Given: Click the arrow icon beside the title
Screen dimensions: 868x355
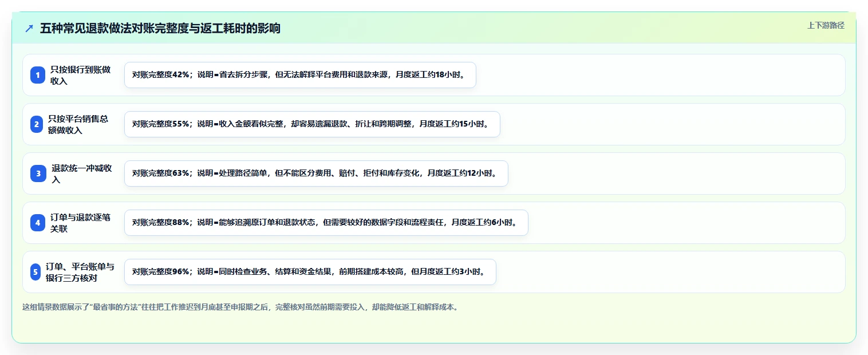Looking at the screenshot, I should (x=29, y=28).
